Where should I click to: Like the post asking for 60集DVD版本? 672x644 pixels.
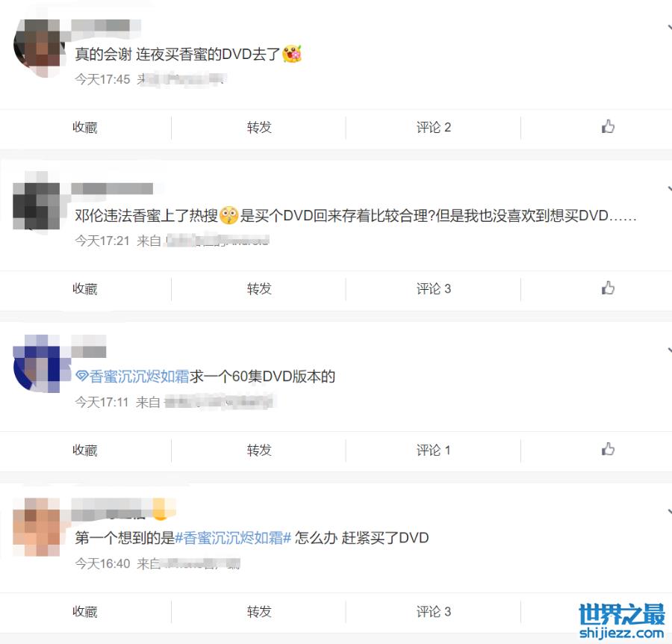pyautogui.click(x=608, y=449)
